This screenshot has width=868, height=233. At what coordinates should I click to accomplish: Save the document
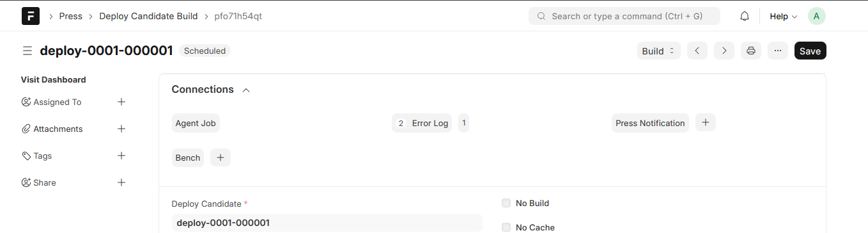point(810,51)
